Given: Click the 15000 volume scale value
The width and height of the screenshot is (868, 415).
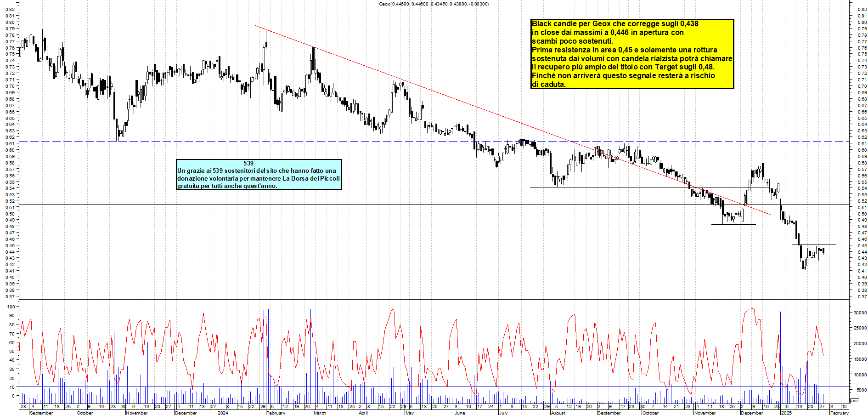Looking at the screenshot, I should [x=860, y=359].
